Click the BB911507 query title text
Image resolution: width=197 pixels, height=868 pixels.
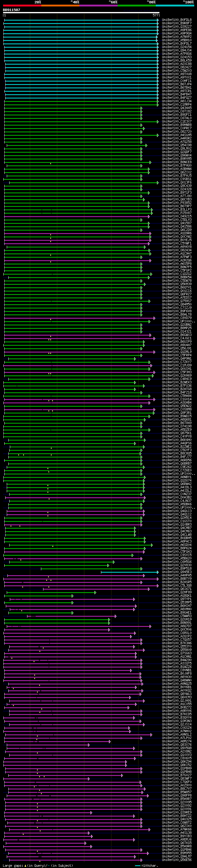[x=11, y=10]
